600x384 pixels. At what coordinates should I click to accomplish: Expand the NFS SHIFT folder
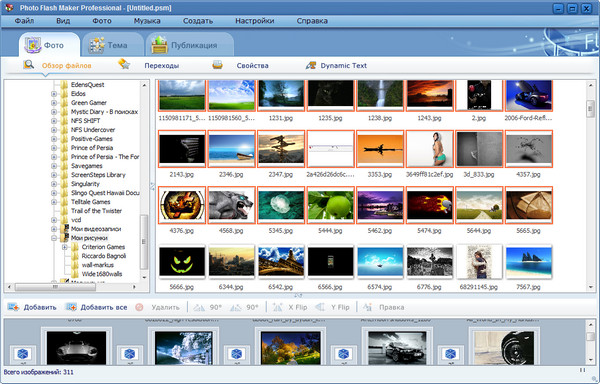tap(54, 121)
